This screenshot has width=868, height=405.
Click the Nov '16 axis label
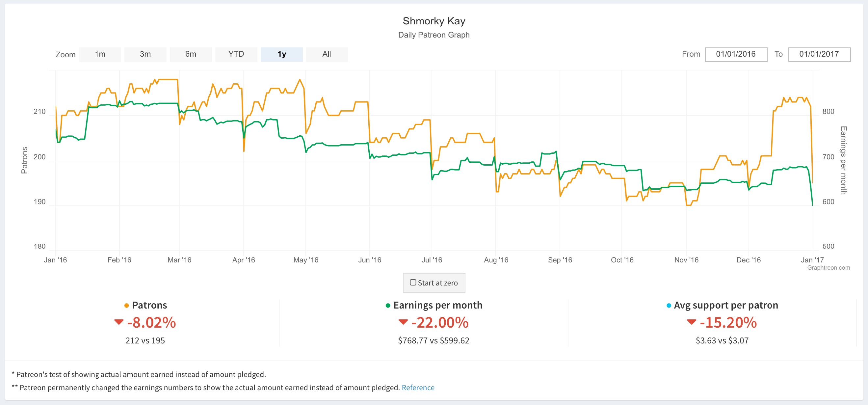(686, 260)
